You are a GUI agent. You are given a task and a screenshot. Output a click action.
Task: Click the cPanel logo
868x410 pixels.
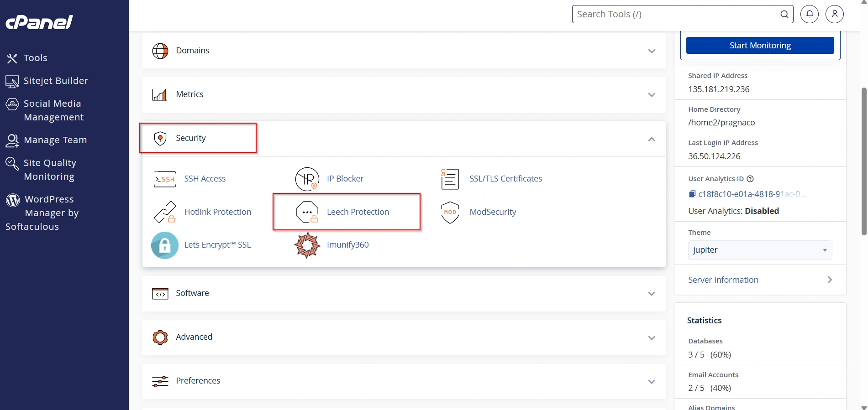tap(39, 22)
